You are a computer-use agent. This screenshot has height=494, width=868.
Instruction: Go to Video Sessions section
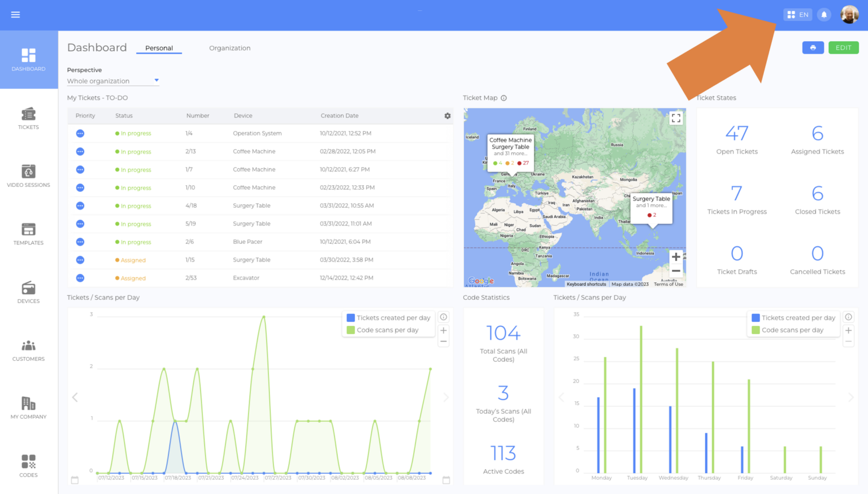click(x=28, y=176)
